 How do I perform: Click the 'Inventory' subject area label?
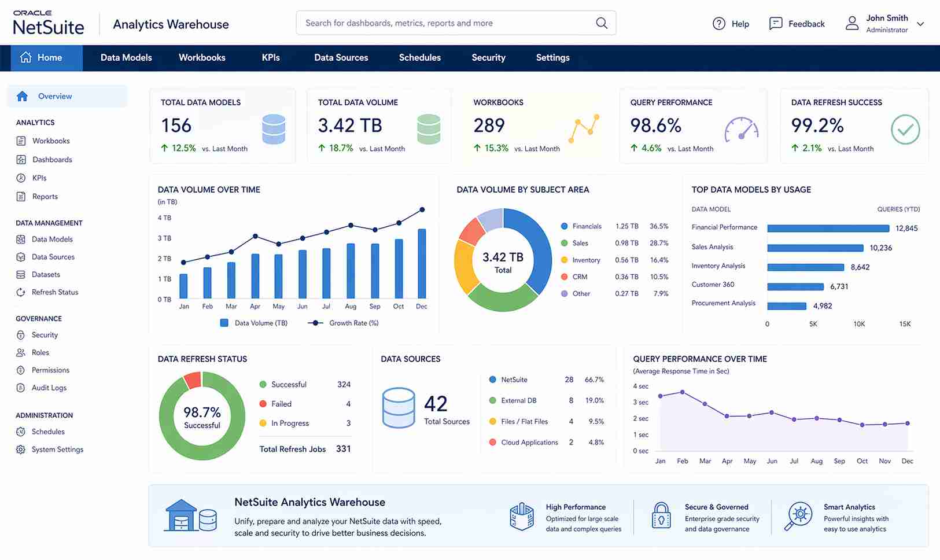[587, 260]
